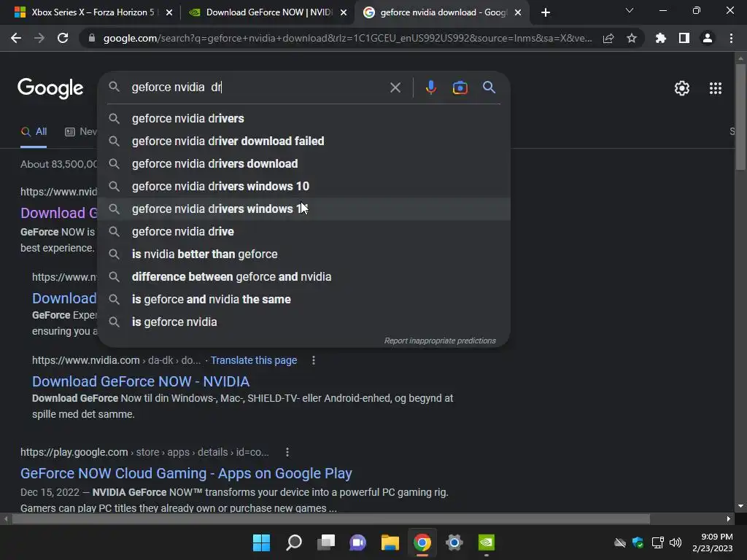This screenshot has width=747, height=560.
Task: Bookmark this page with the star icon
Action: click(632, 38)
